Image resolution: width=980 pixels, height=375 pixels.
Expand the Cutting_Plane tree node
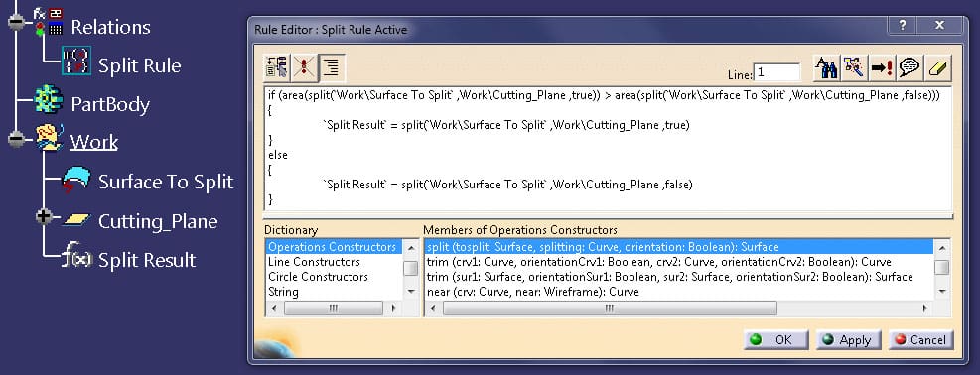(x=44, y=217)
